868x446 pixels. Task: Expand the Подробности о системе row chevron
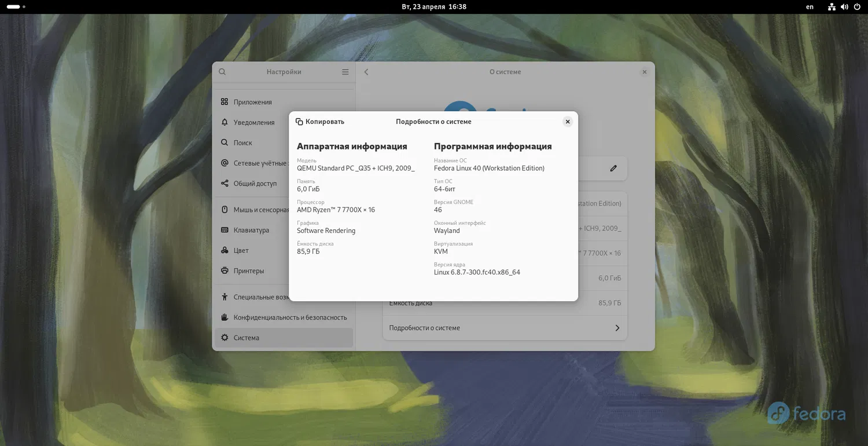click(617, 328)
